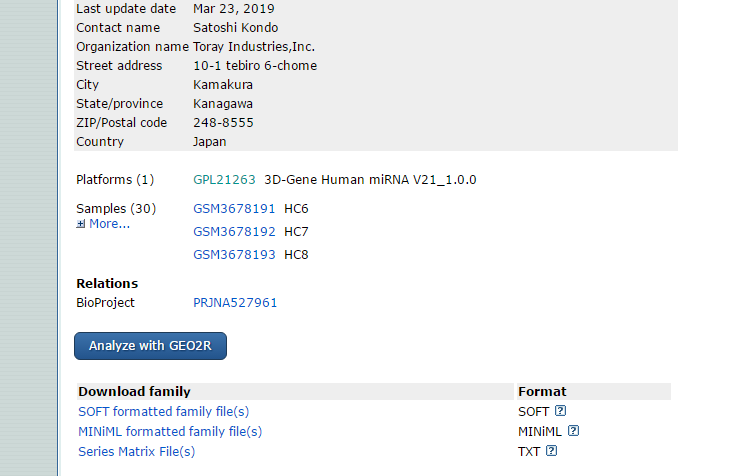Open sample GSM3678193 link

[x=234, y=255]
